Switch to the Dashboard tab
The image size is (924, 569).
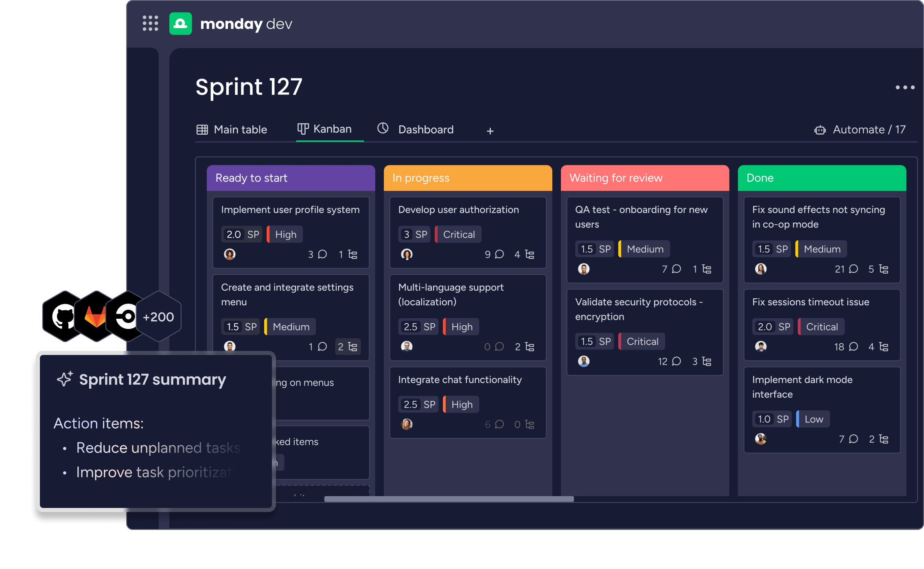pyautogui.click(x=415, y=130)
